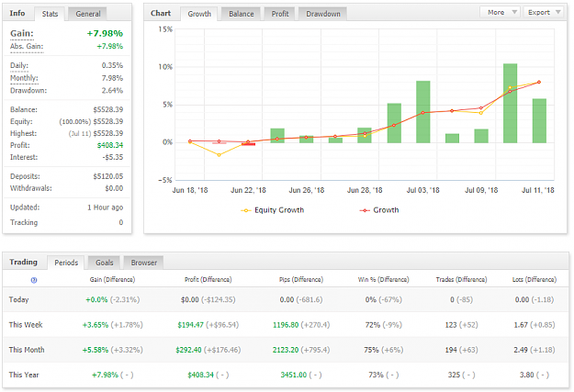This screenshot has height=392, width=574.
Task: Open the Periods tab in Trading
Action: 66,263
